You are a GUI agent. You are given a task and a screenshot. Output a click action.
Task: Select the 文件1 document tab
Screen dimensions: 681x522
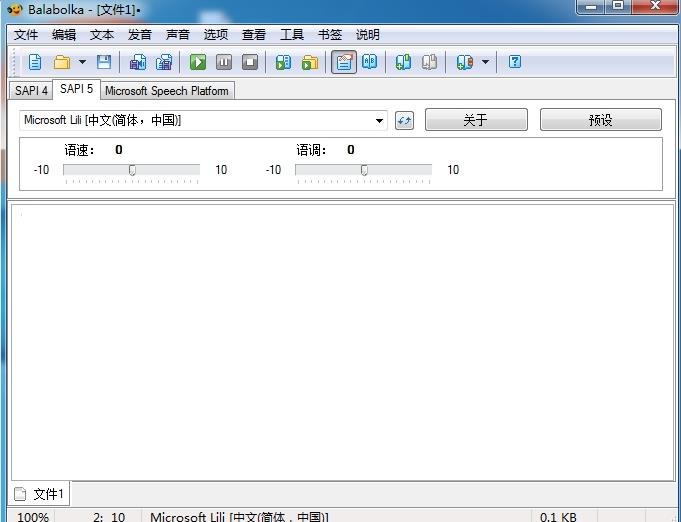point(40,494)
